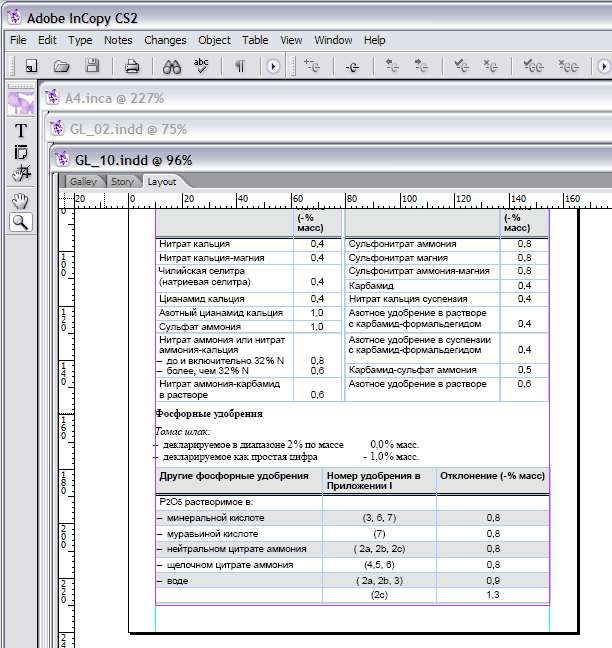The image size is (612, 648).
Task: Click the 'Сульфонитрат магния' table cell
Action: tap(422, 257)
